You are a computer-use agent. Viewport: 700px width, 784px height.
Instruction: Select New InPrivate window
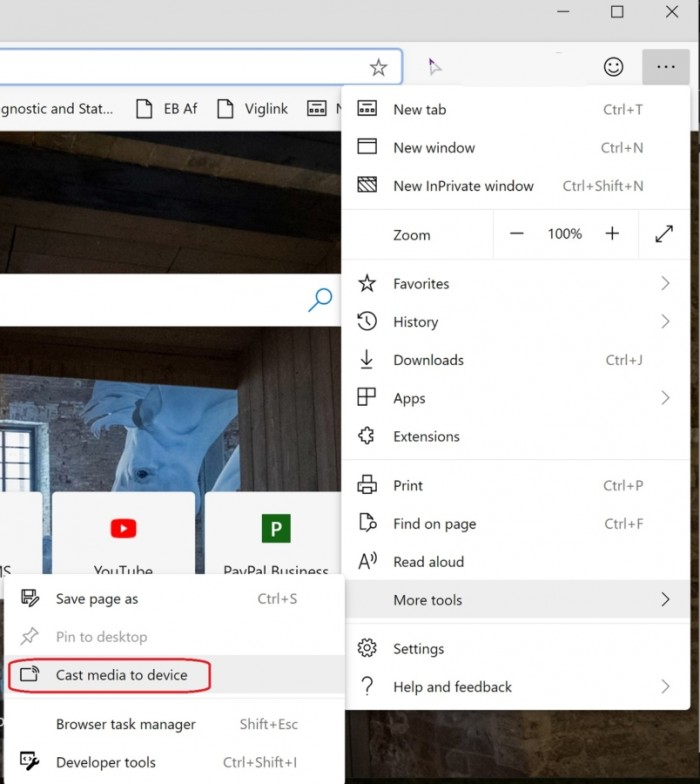pyautogui.click(x=463, y=186)
